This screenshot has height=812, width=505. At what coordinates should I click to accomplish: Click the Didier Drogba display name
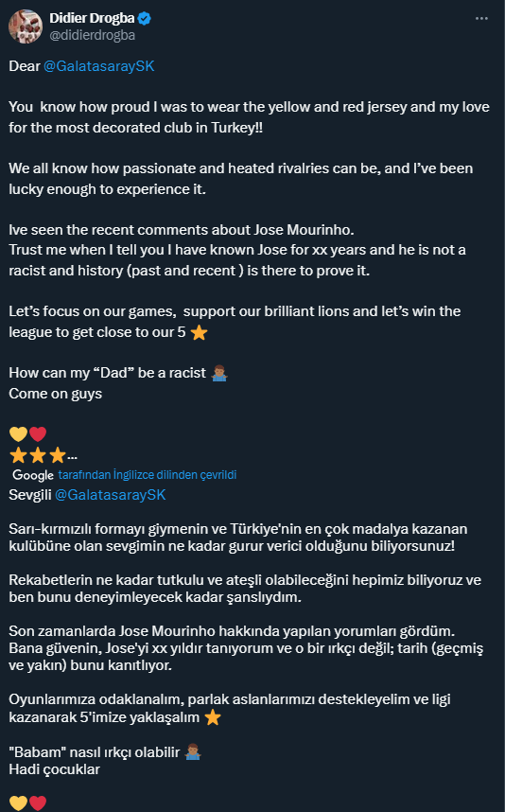coord(92,18)
